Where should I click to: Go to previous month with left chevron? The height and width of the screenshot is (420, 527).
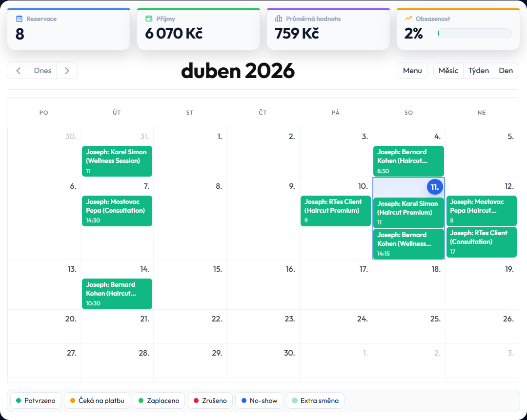pyautogui.click(x=19, y=70)
